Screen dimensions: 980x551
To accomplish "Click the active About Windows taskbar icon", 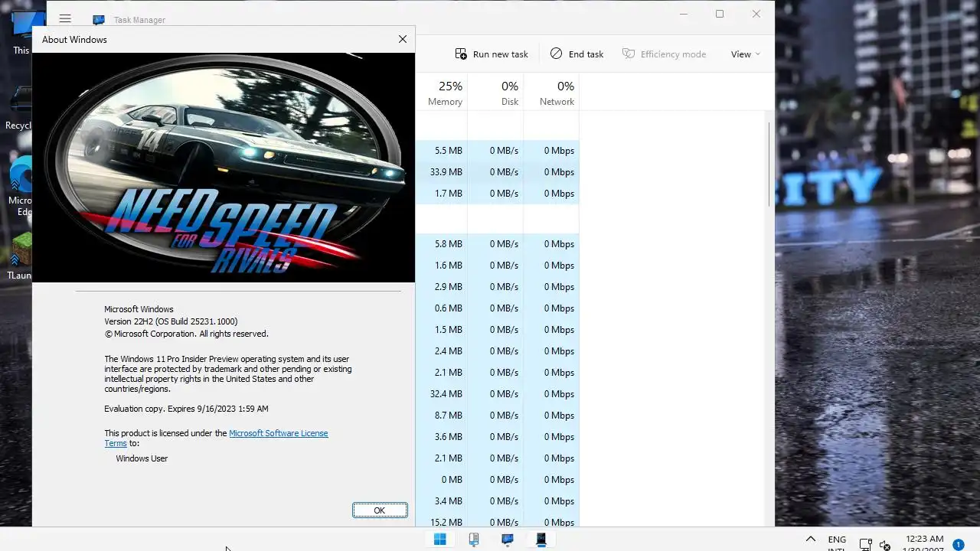I will point(541,540).
